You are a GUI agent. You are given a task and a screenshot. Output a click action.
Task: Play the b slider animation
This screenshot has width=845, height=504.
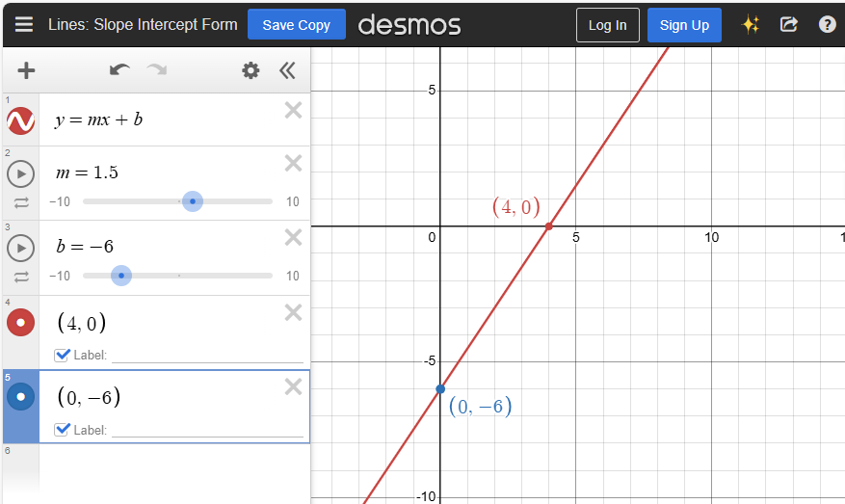coord(20,248)
